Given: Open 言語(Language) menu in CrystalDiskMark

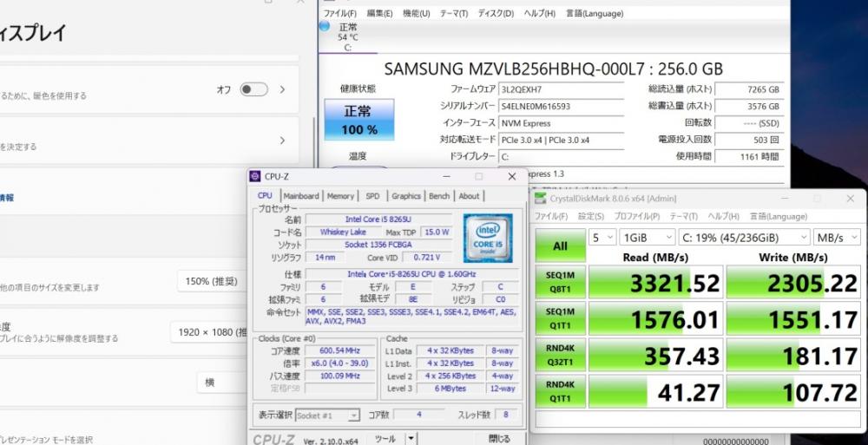Looking at the screenshot, I should point(779,216).
